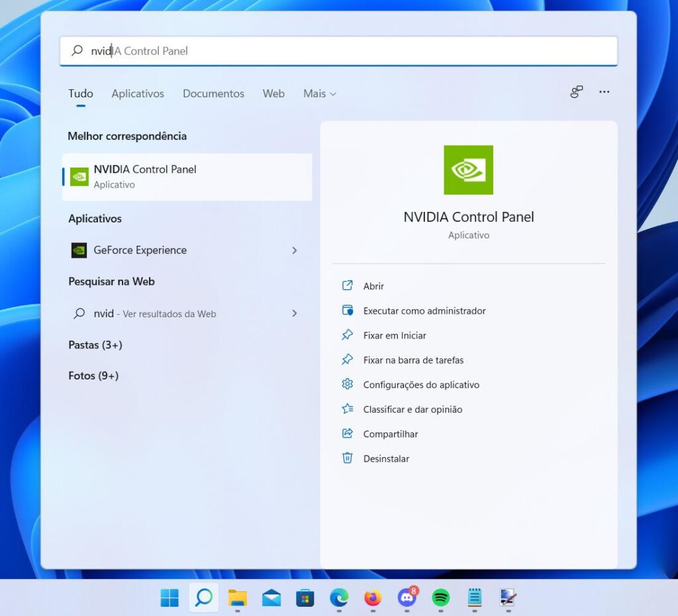Select Executar como administrador
Viewport: 678px width, 616px height.
[424, 311]
